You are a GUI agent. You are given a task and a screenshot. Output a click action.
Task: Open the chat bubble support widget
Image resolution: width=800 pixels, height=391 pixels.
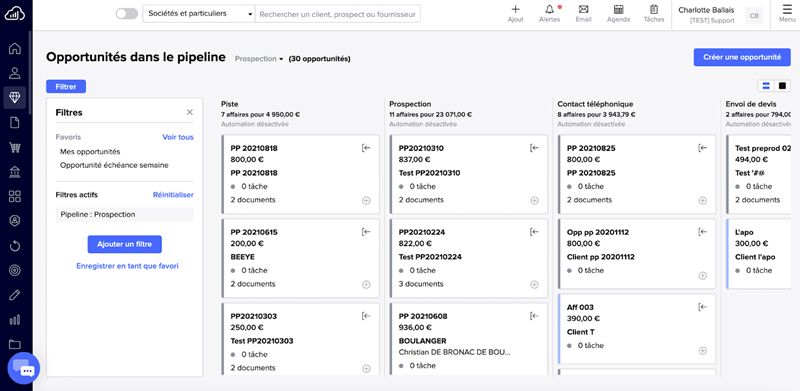tap(23, 368)
